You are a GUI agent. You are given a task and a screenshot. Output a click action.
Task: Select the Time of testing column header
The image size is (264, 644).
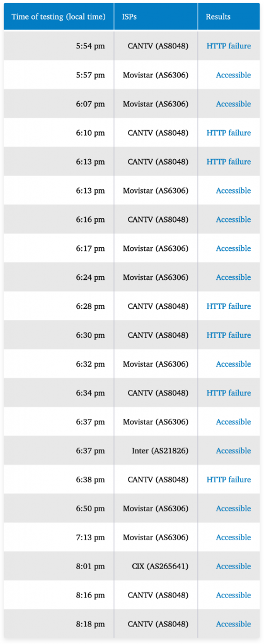(x=59, y=16)
